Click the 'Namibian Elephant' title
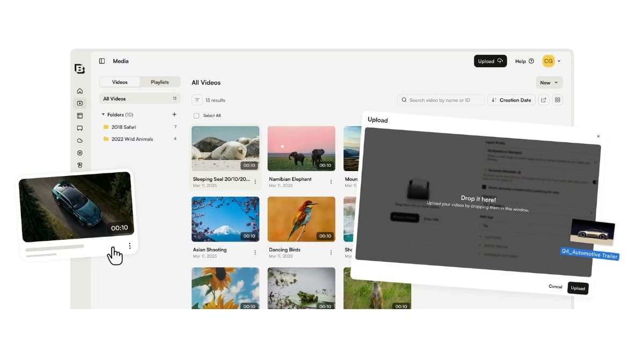This screenshot has width=644, height=337. tap(290, 179)
